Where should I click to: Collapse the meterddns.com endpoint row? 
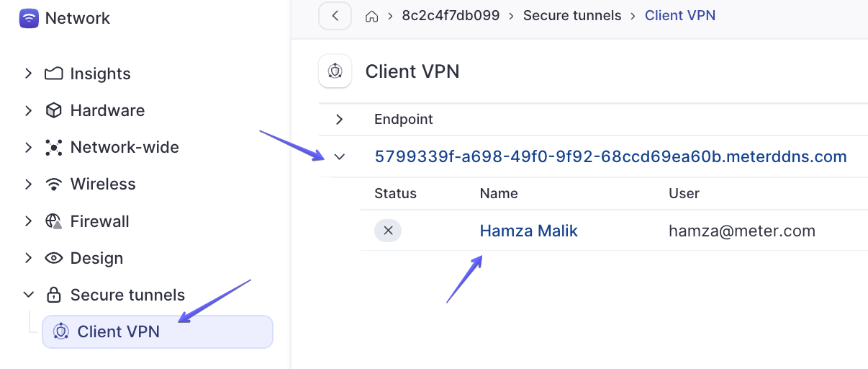[x=340, y=156]
